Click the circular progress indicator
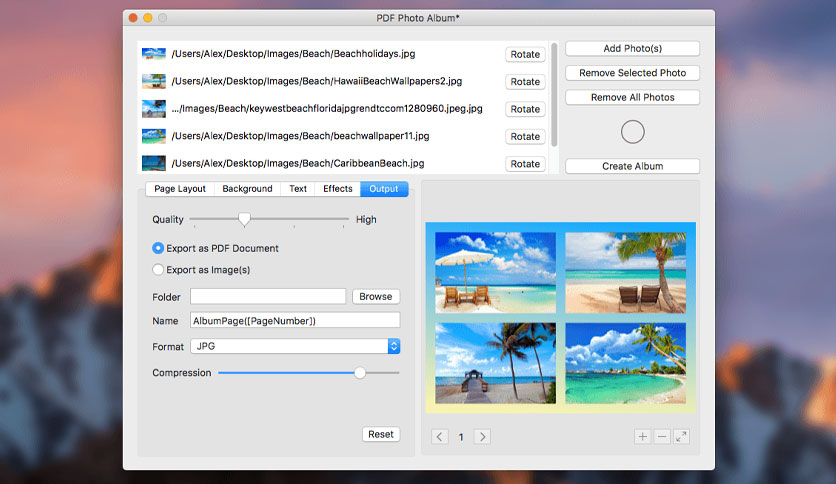 click(x=632, y=132)
